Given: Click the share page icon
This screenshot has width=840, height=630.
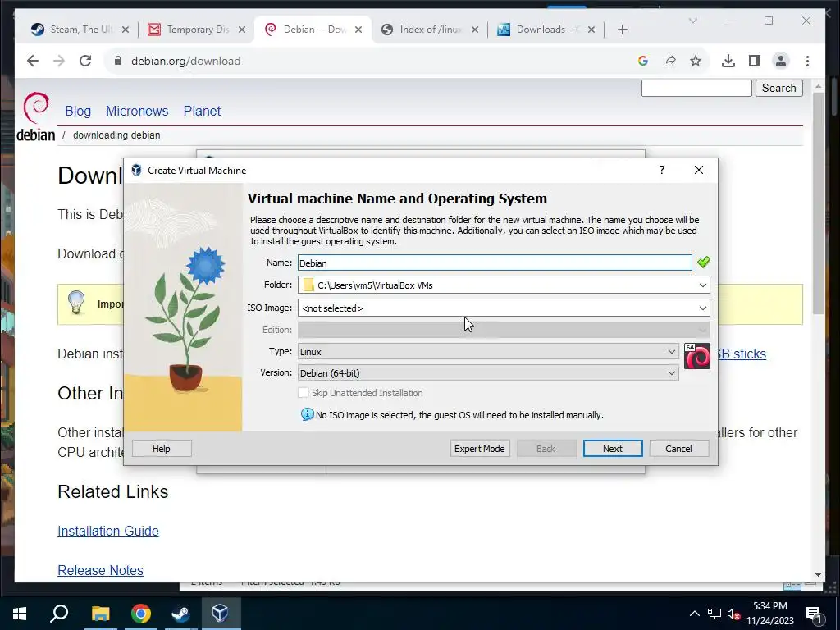Looking at the screenshot, I should [669, 61].
